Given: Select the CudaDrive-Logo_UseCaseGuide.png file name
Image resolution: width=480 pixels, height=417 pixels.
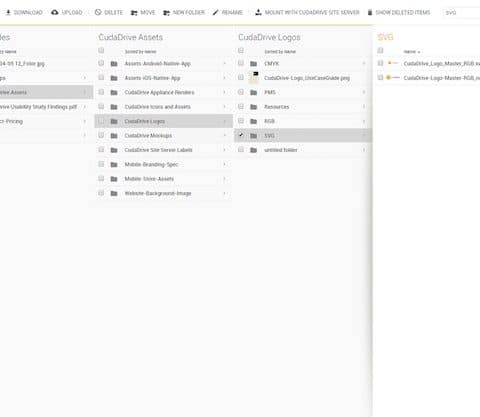Looking at the screenshot, I should pos(307,78).
